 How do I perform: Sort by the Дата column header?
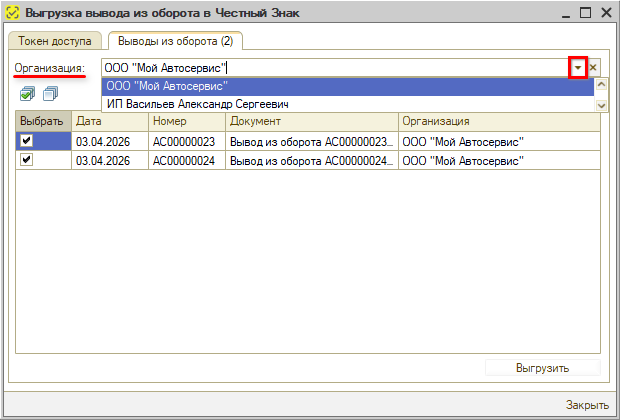(109, 121)
